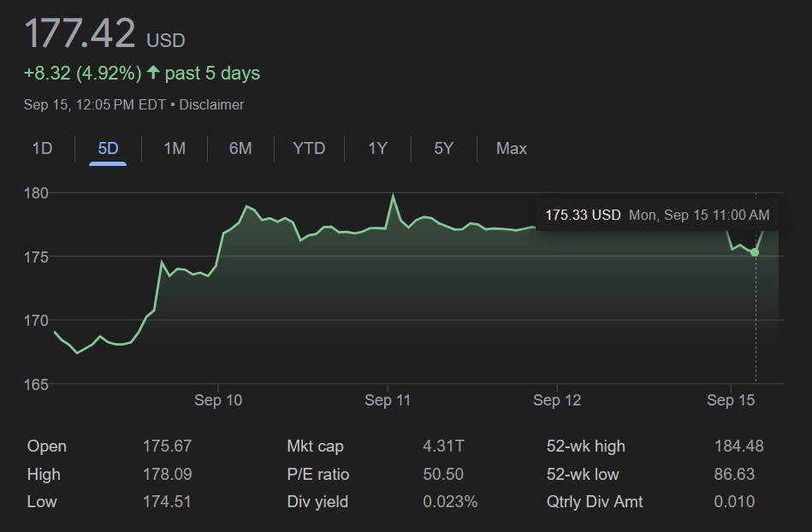Viewport: 812px width, 532px height.
Task: Click the 175.33 USD tooltip box
Action: click(656, 216)
